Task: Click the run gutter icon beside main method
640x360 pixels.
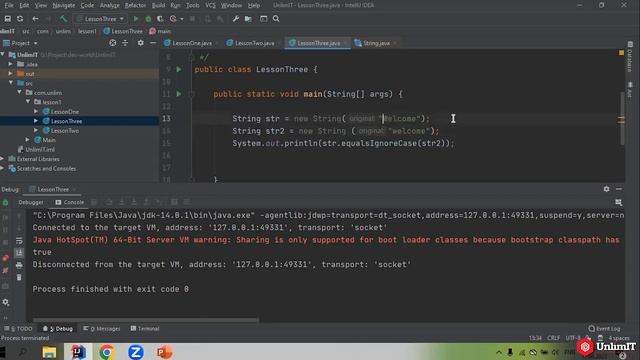Action: click(x=179, y=94)
